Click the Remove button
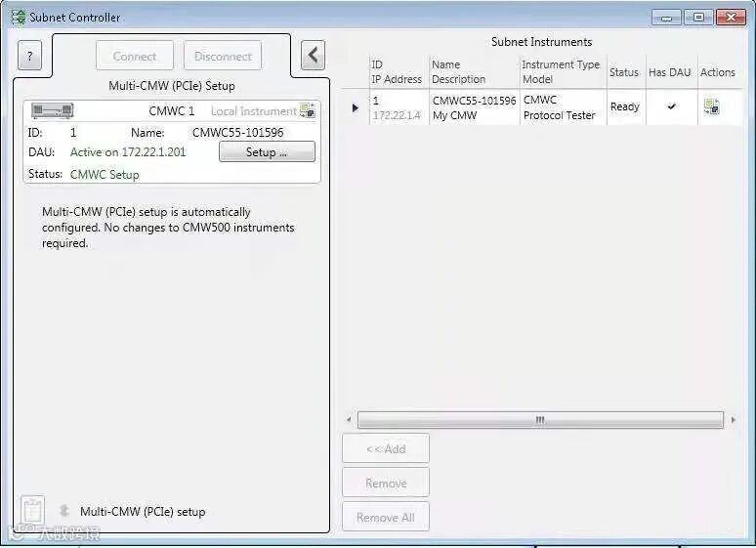This screenshot has height=548, width=756. (x=386, y=483)
